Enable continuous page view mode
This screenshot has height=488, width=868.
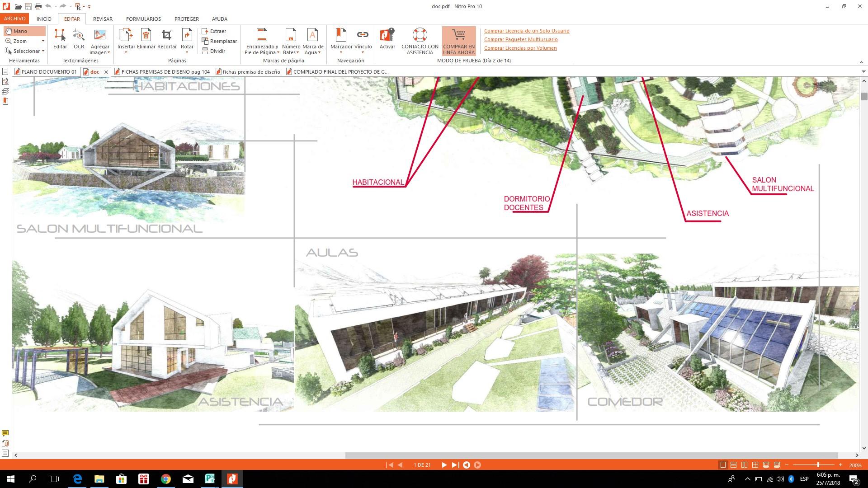(734, 465)
